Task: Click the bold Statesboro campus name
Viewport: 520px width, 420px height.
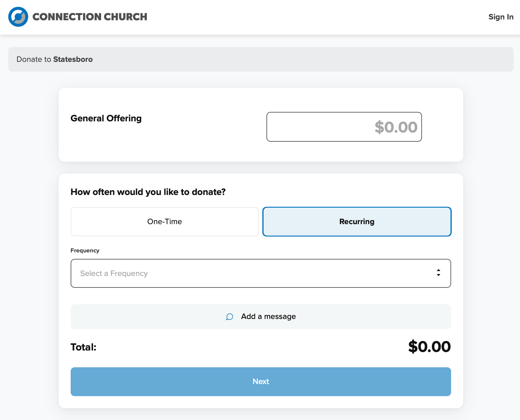Action: [x=73, y=59]
